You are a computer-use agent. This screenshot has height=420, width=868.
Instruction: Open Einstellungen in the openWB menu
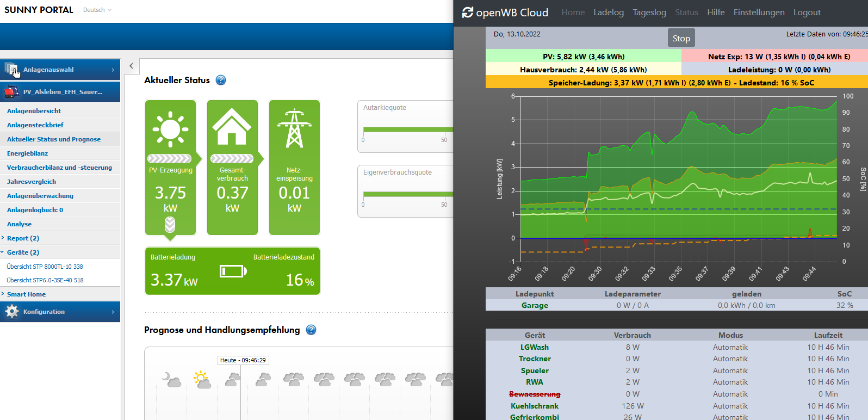tap(759, 13)
